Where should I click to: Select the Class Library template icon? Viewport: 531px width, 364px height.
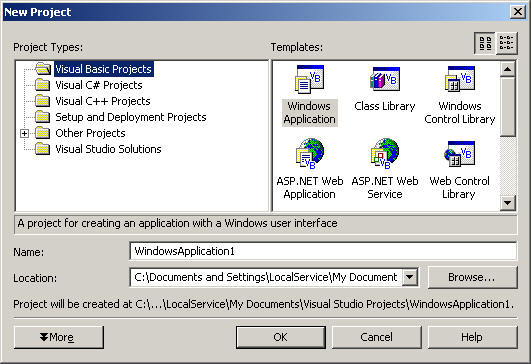385,79
